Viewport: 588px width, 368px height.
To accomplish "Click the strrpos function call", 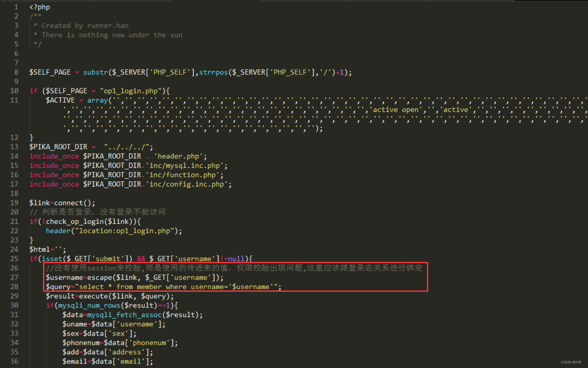I will click(213, 72).
